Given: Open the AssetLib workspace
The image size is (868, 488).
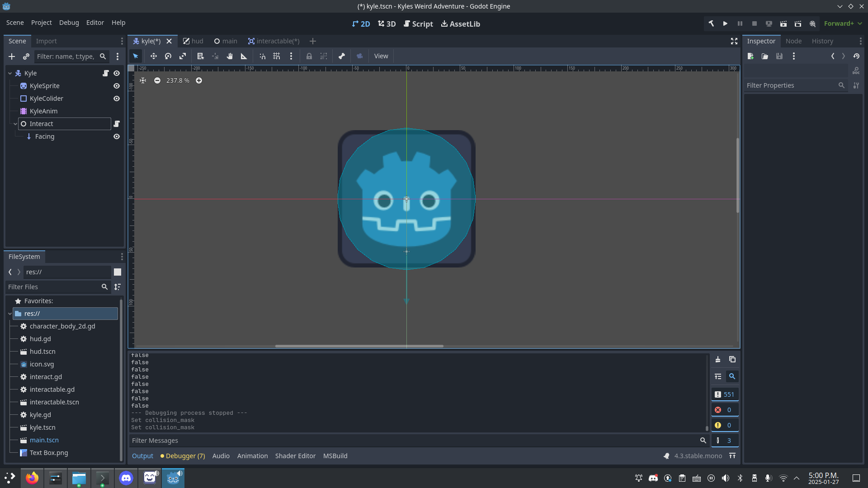Looking at the screenshot, I should 460,24.
